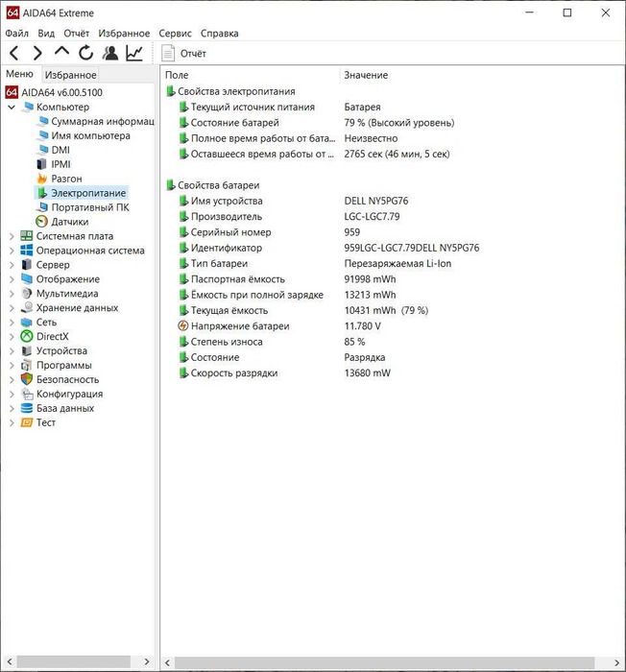
Task: Expand the Сервер node
Action: point(12,265)
